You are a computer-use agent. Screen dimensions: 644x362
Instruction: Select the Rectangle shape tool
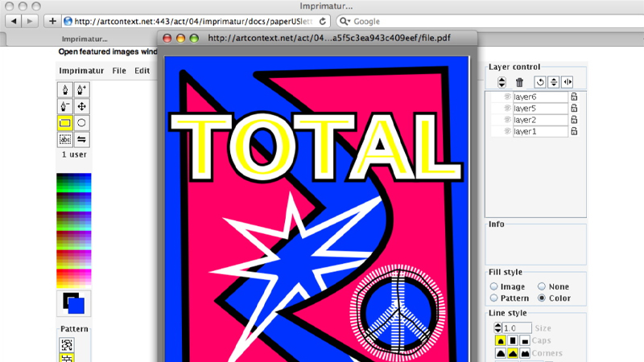[x=65, y=123]
